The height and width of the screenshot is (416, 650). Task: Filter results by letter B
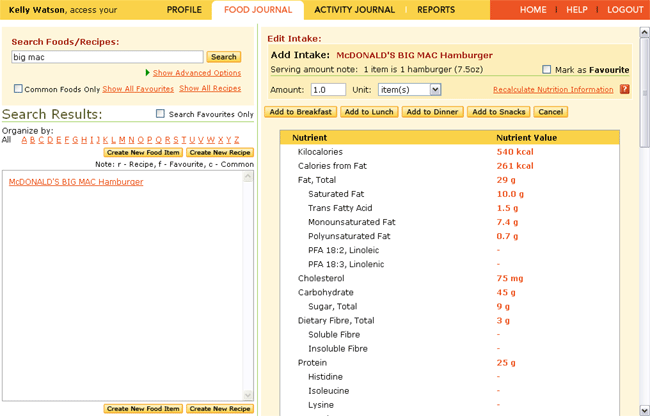pos(32,140)
